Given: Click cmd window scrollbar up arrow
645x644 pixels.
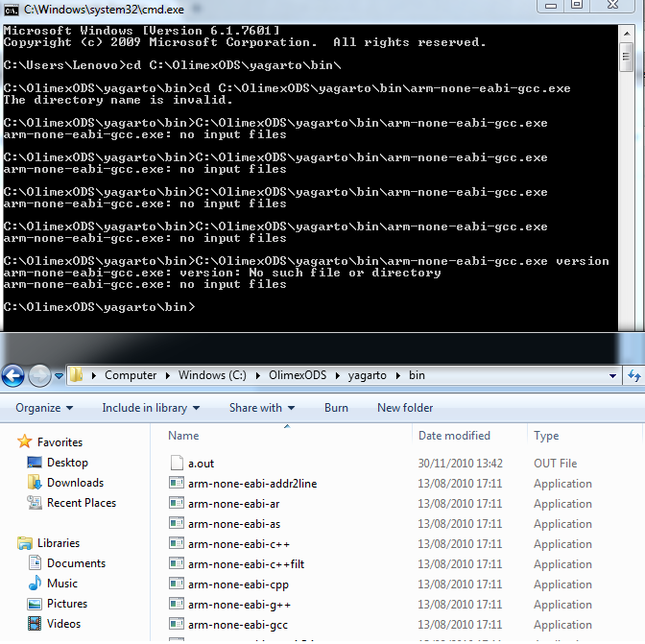Looking at the screenshot, I should (x=627, y=33).
